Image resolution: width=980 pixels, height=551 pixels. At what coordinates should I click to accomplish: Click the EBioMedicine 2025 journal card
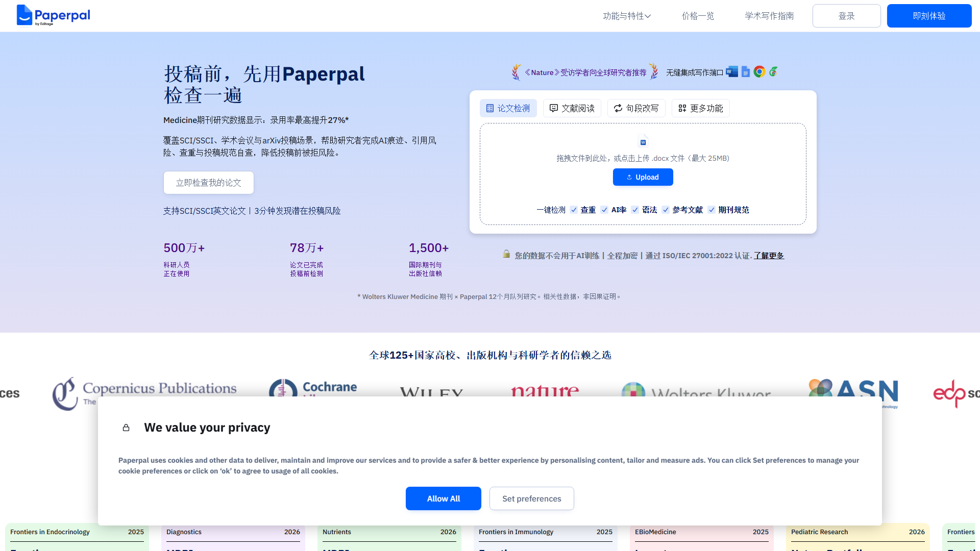(x=702, y=537)
